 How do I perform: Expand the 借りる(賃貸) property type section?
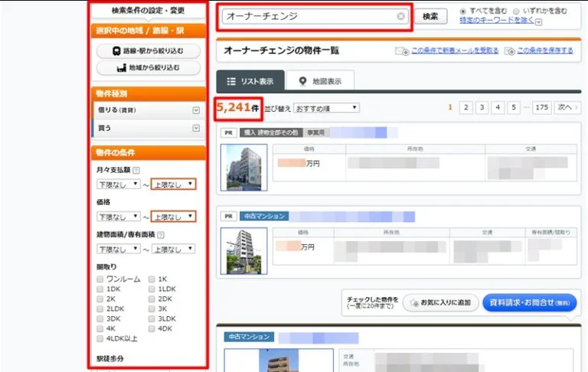click(x=196, y=109)
